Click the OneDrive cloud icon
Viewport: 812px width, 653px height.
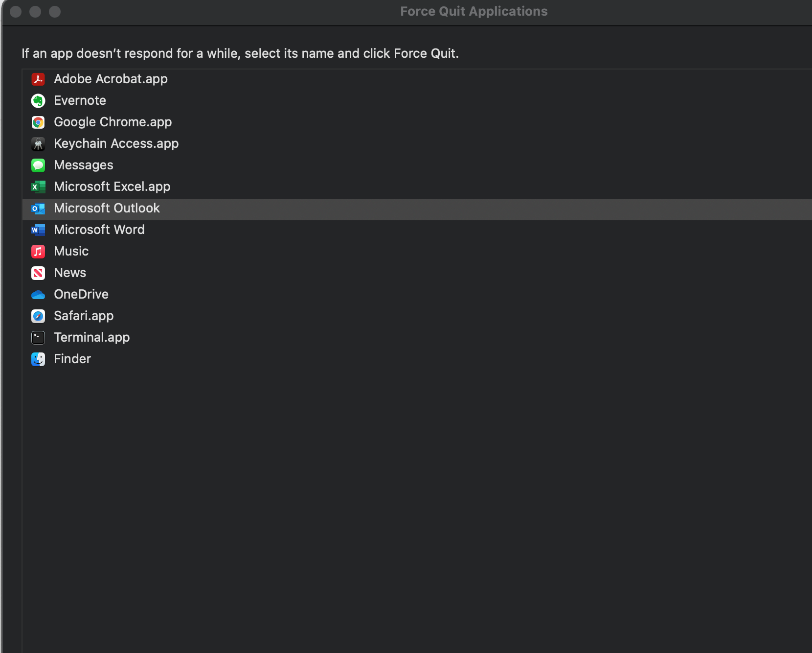tap(38, 294)
